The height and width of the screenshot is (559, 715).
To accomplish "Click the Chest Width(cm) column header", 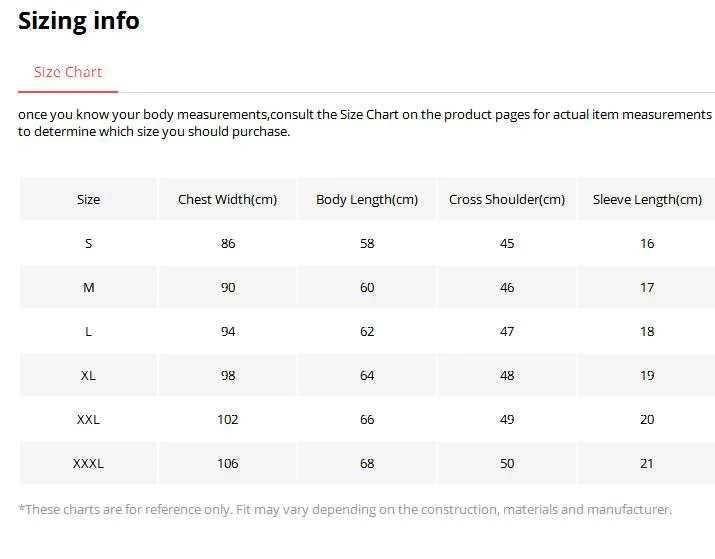I will 227,199.
